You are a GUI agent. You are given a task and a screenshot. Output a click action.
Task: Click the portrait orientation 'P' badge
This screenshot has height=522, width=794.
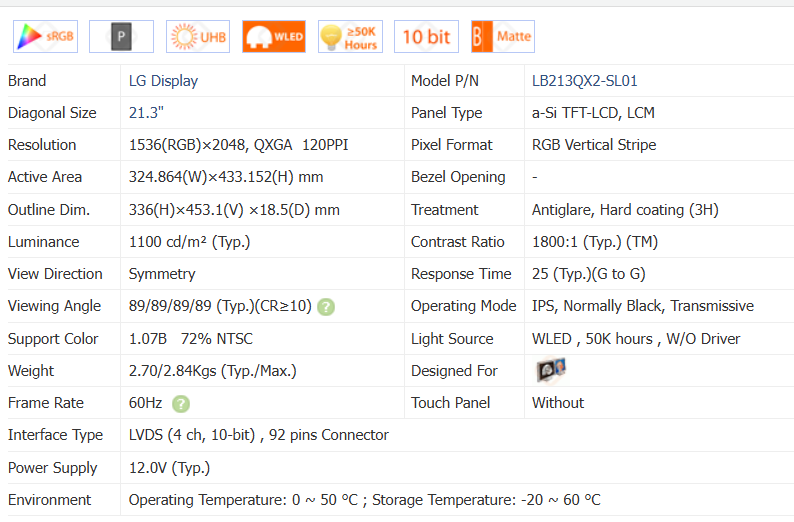(121, 36)
